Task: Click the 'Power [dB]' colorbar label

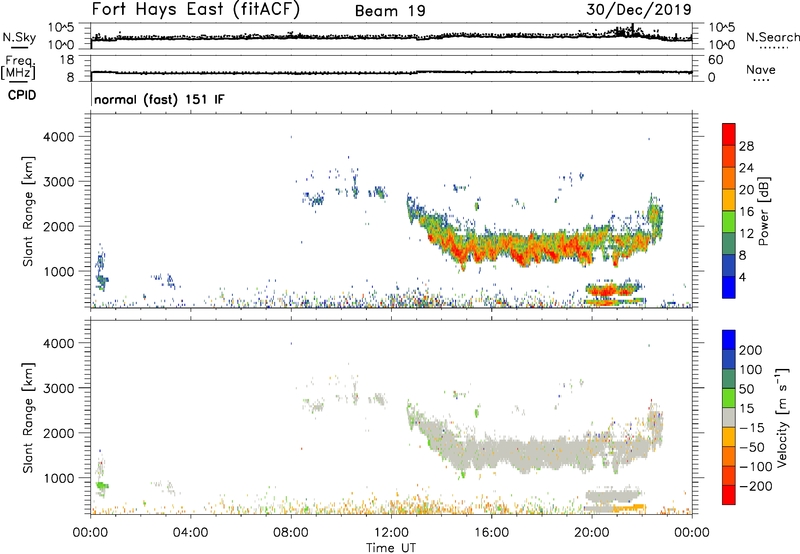Action: tap(764, 211)
